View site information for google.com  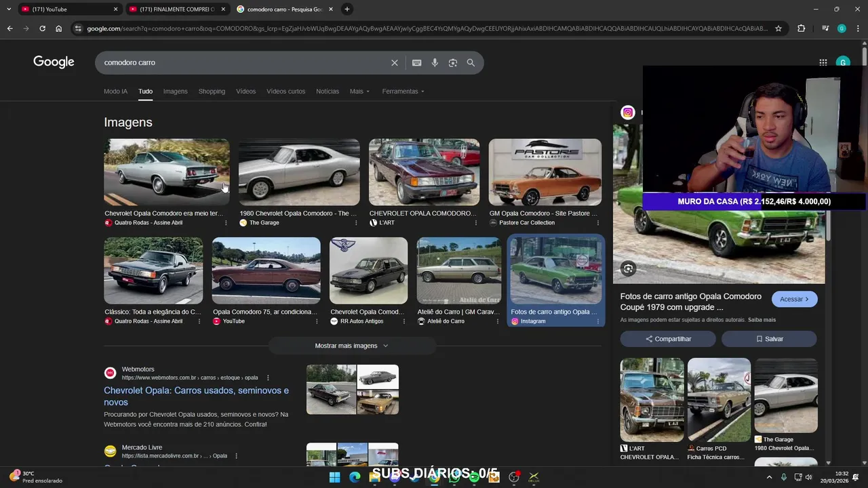[x=78, y=28]
